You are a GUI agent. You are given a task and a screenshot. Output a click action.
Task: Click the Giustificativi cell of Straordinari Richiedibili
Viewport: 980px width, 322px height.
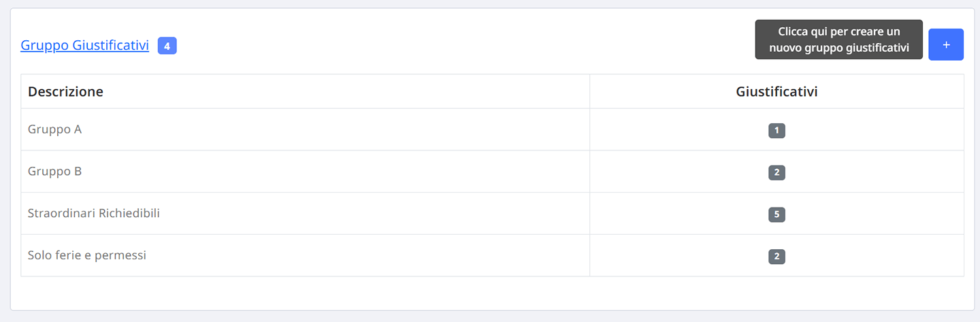pyautogui.click(x=777, y=214)
